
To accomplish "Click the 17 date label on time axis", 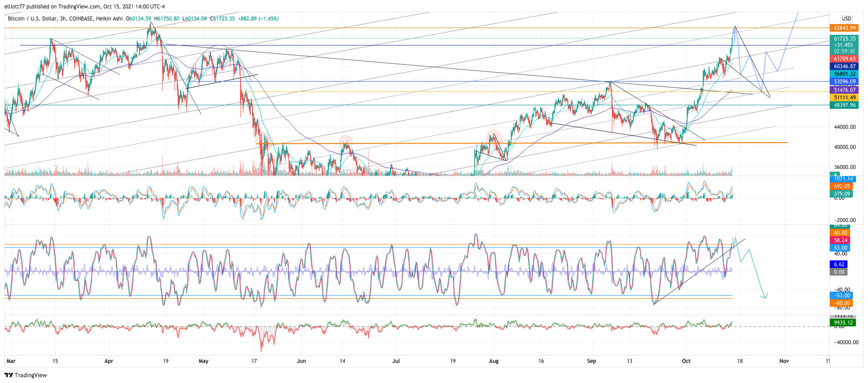I will pyautogui.click(x=254, y=361).
